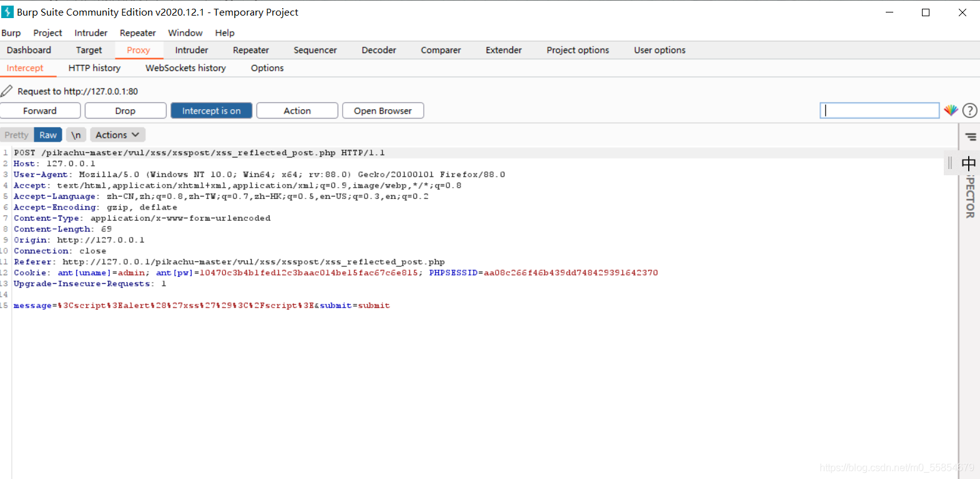Drop the intercepted request
Viewport: 980px width, 479px height.
[125, 110]
